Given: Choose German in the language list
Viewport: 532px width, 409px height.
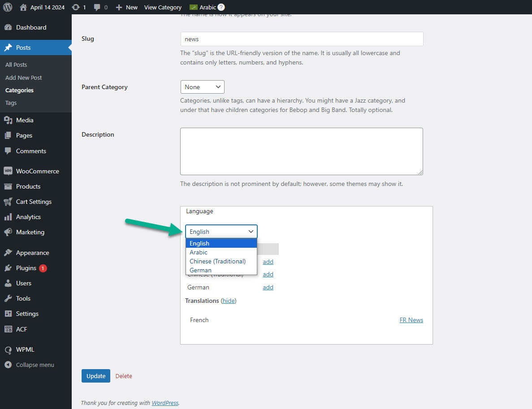Looking at the screenshot, I should (221, 270).
